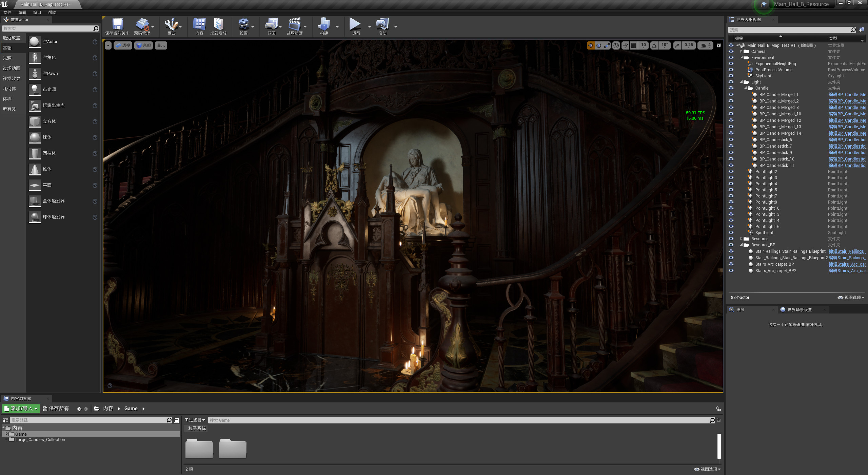Open the rotation snap 10° dropdown

(665, 45)
